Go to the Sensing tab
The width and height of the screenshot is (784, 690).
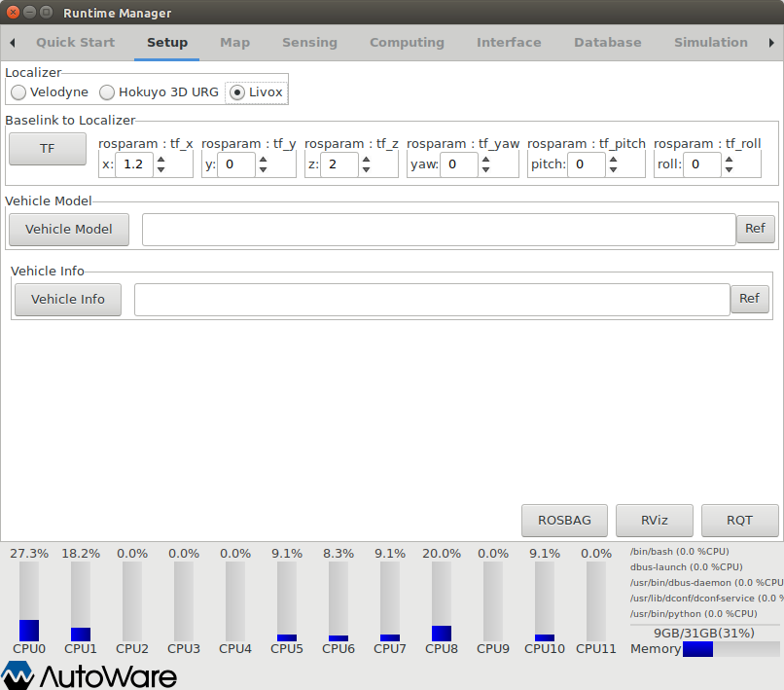(309, 43)
